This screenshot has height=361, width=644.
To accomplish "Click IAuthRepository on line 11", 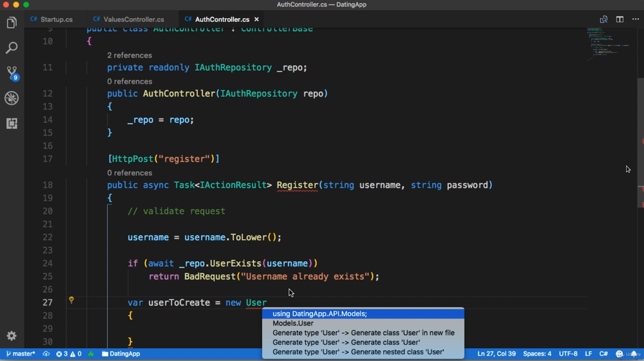I will pyautogui.click(x=233, y=68).
